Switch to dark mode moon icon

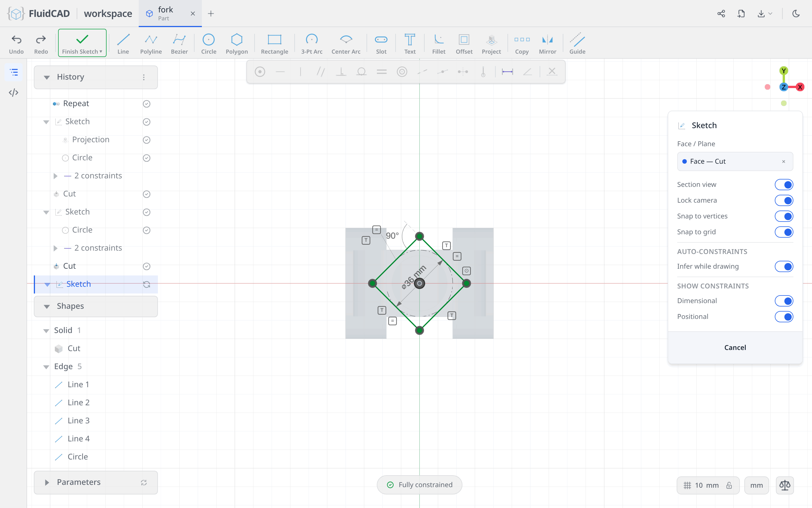click(796, 14)
